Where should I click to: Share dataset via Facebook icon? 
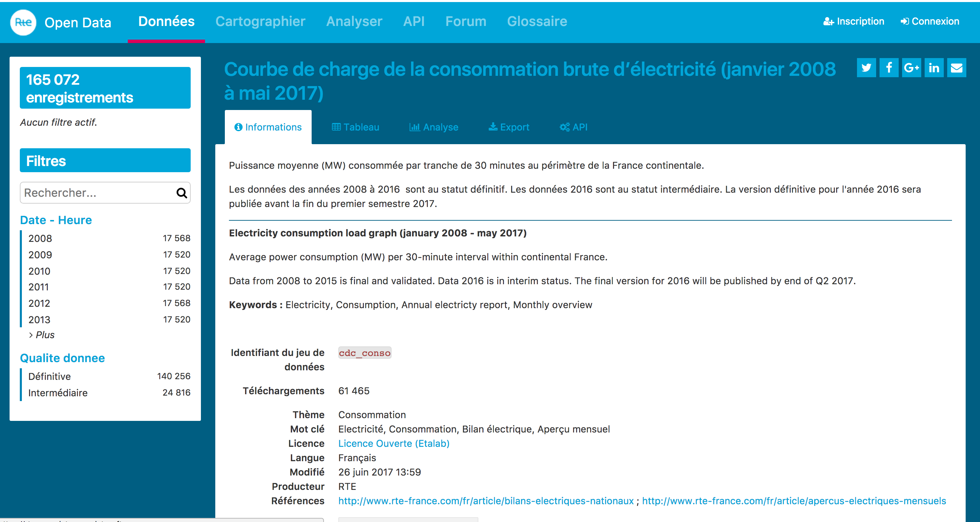pyautogui.click(x=889, y=68)
